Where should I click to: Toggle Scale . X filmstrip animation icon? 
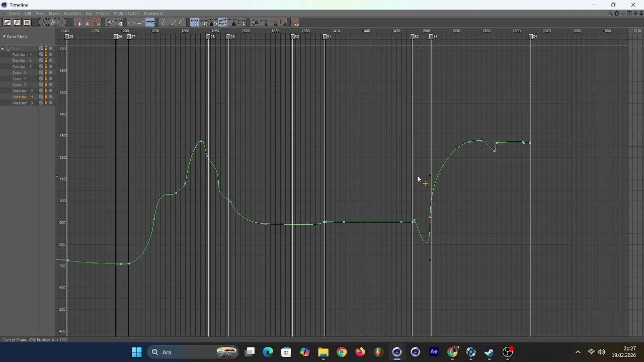tap(46, 72)
